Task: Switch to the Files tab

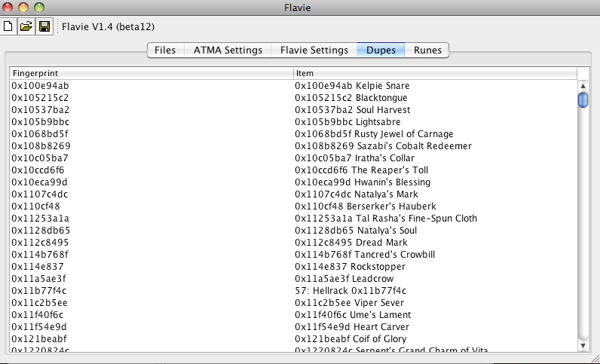Action: 165,50
